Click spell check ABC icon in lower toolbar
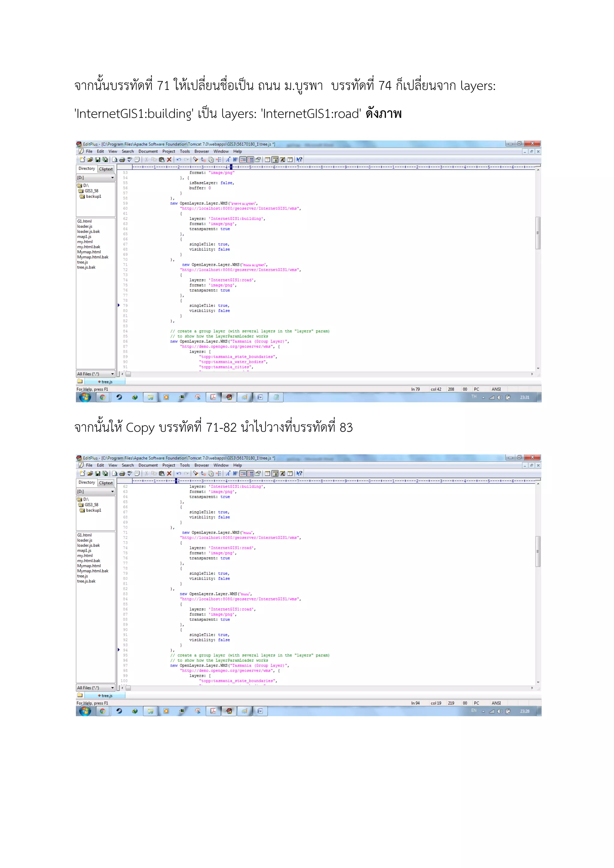The image size is (614, 868). 130,473
